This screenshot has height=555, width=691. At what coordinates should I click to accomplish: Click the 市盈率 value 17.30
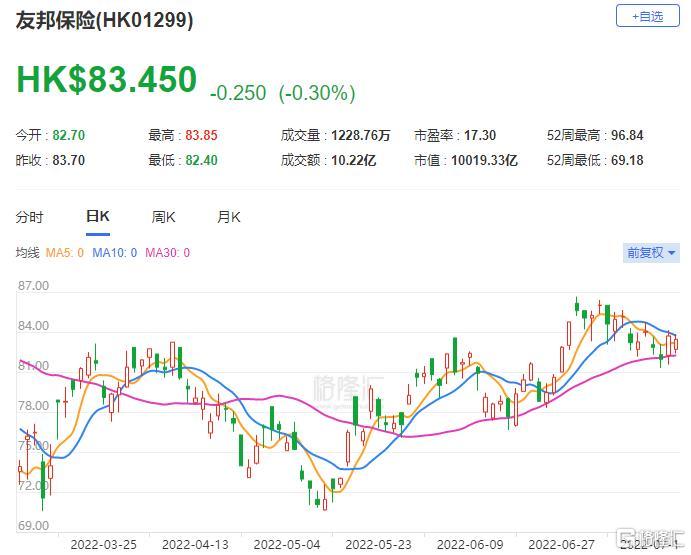480,135
